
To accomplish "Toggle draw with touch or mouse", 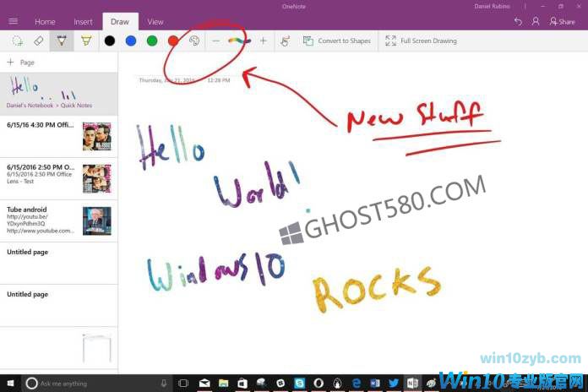I will point(285,41).
